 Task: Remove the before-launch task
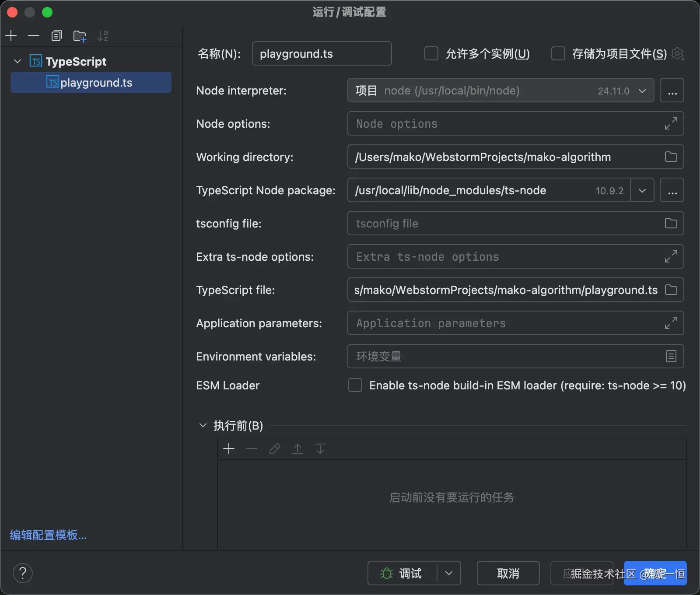point(252,448)
